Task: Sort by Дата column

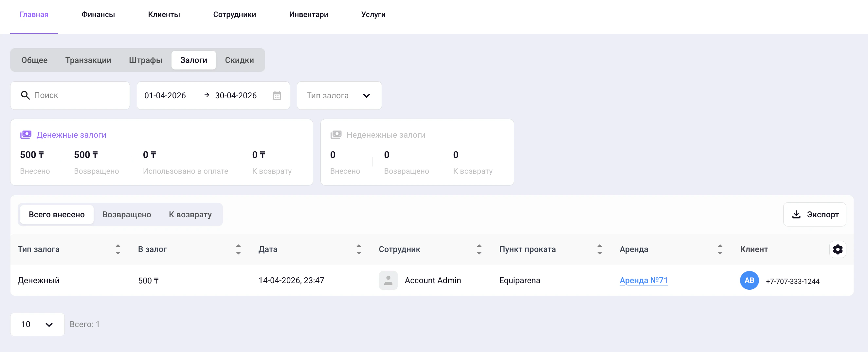Action: (359, 249)
